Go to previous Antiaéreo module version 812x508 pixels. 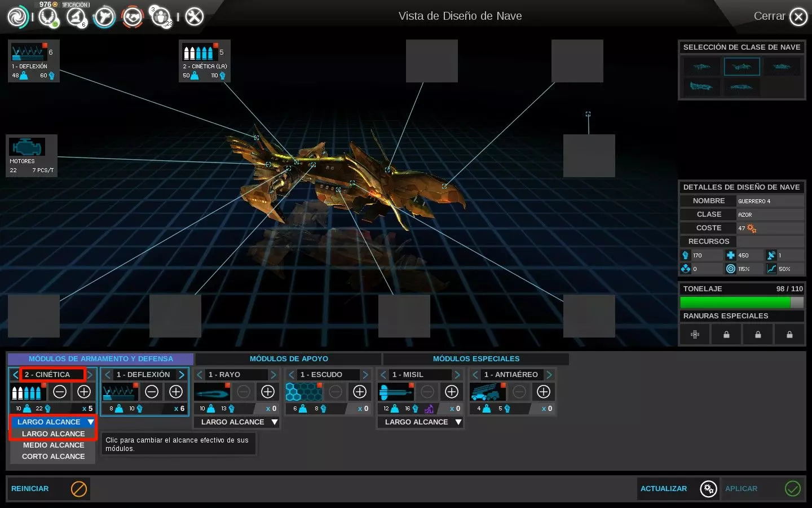pos(475,375)
